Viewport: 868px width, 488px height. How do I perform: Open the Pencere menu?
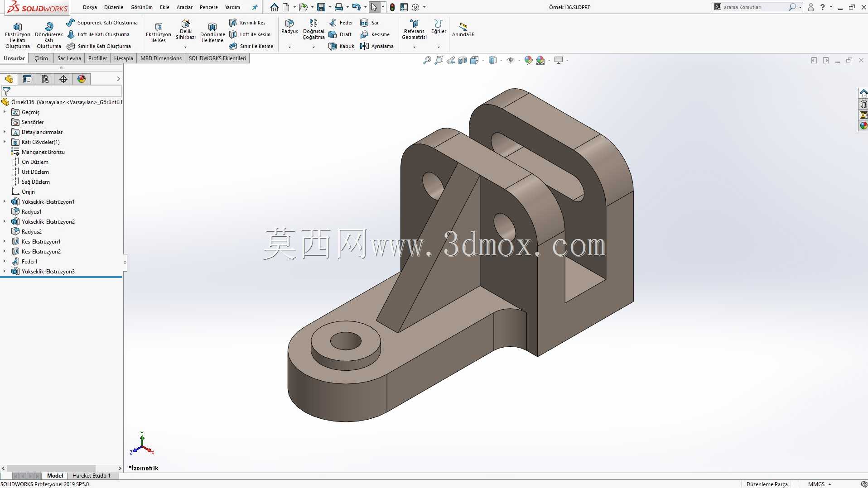pyautogui.click(x=209, y=7)
